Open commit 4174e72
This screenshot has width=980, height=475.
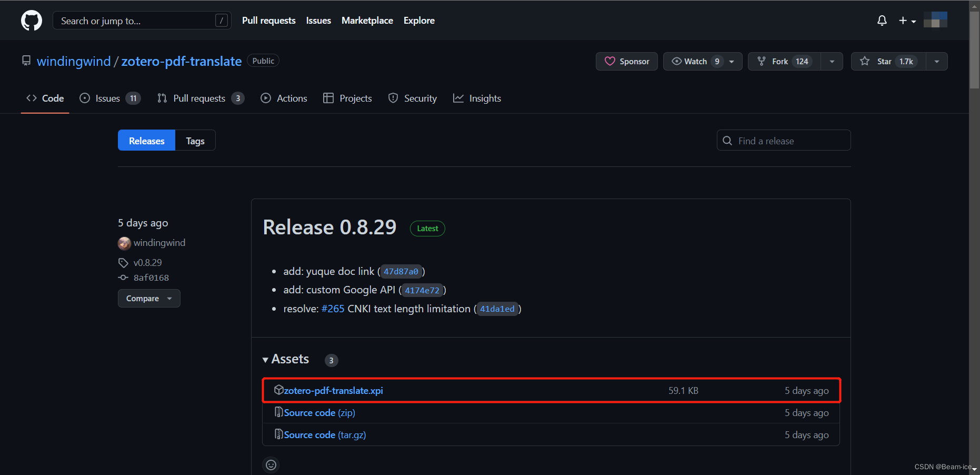[x=422, y=290]
